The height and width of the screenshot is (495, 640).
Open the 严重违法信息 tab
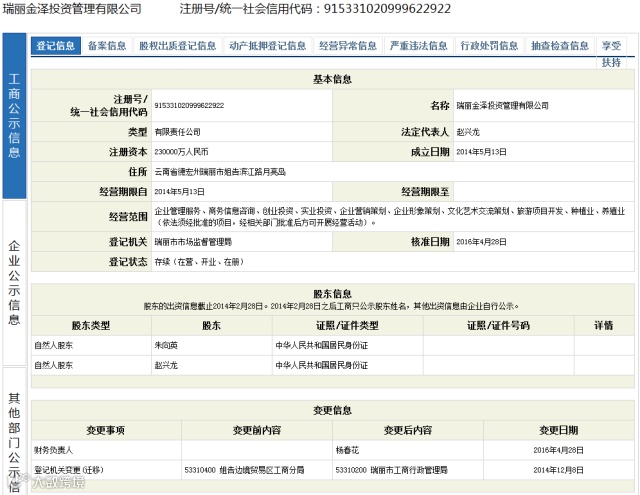418,46
